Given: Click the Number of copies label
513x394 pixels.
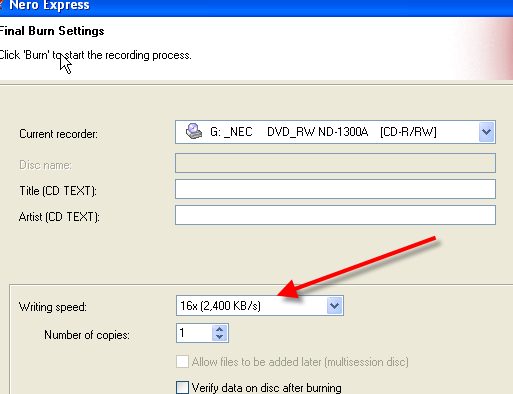Looking at the screenshot, I should [87, 335].
